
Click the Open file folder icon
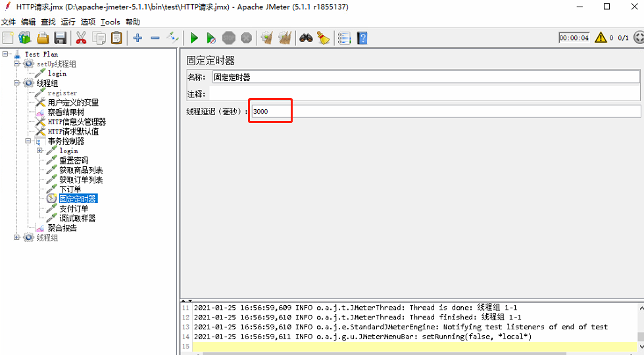(x=43, y=38)
